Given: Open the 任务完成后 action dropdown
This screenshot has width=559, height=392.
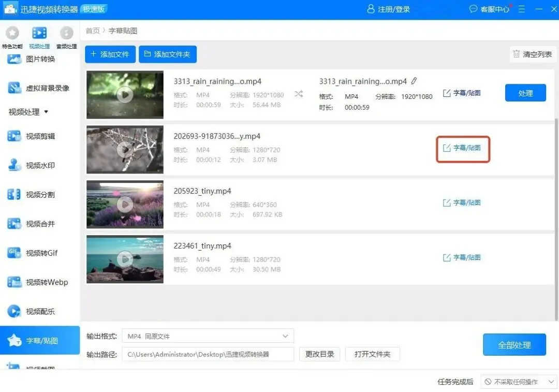Looking at the screenshot, I should tap(519, 382).
